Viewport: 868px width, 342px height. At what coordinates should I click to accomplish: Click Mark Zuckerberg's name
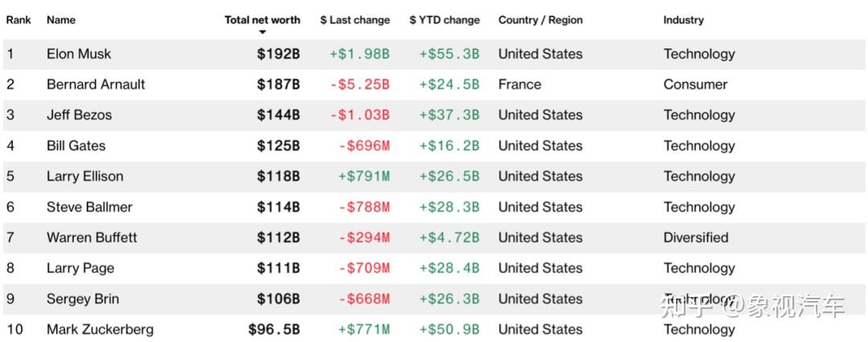point(100,329)
